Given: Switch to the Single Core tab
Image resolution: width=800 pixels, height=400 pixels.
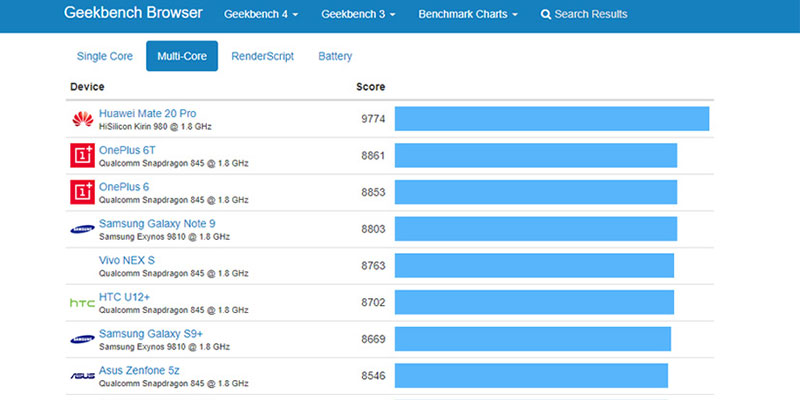Looking at the screenshot, I should coord(105,56).
